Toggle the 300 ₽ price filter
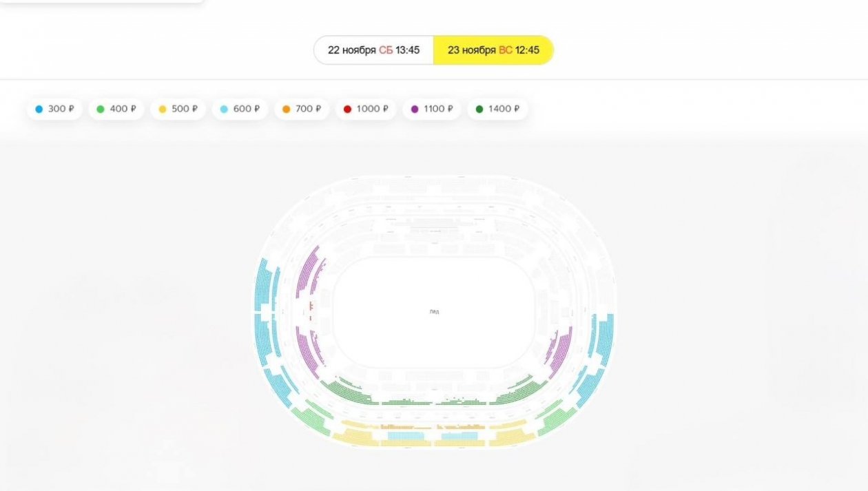The image size is (868, 491). pyautogui.click(x=54, y=109)
